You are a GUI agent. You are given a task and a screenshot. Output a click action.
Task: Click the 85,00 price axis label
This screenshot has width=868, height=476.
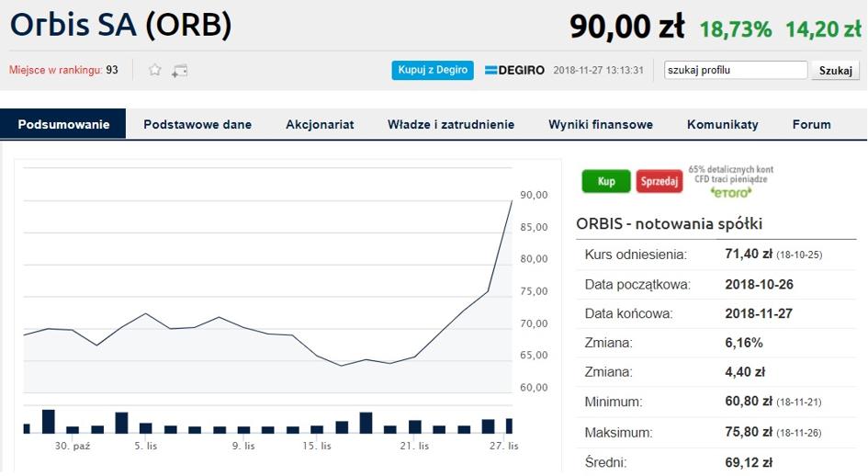click(x=534, y=227)
